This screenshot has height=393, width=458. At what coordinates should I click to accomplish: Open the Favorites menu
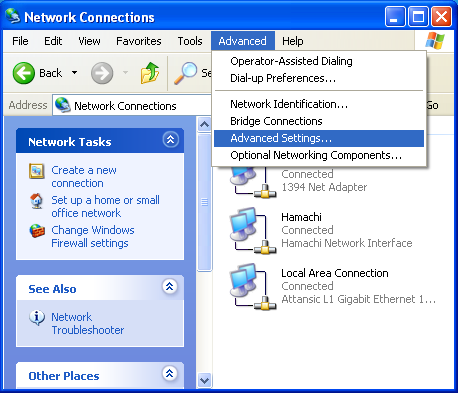click(x=139, y=41)
